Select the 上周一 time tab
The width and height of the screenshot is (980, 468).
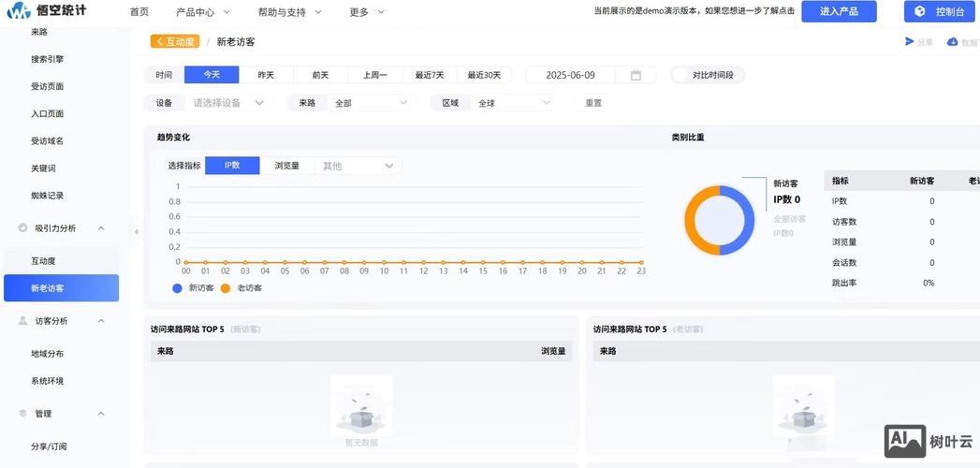pos(375,75)
